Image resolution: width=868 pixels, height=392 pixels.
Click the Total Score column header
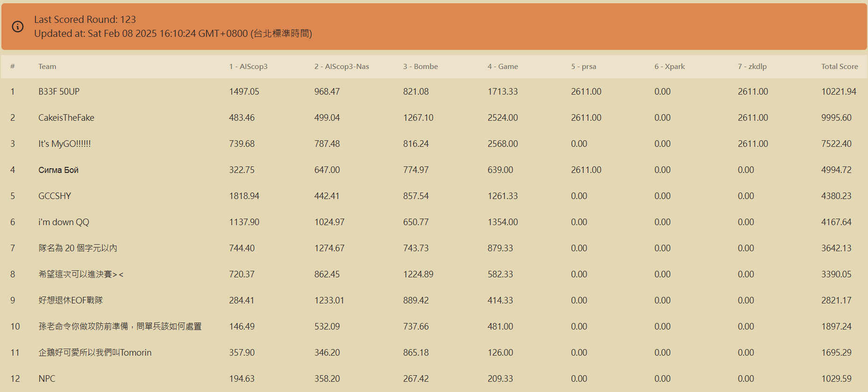coord(839,67)
